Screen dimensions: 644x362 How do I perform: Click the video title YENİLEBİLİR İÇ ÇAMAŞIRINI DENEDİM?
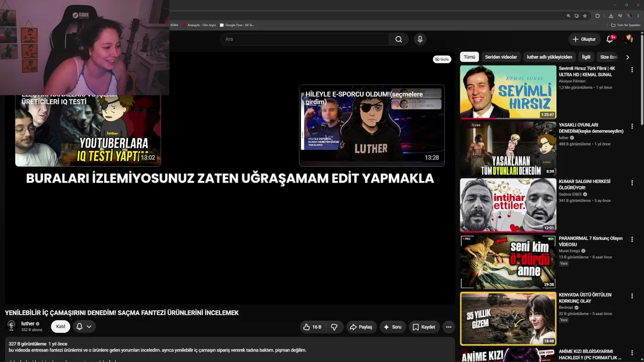pos(122,313)
